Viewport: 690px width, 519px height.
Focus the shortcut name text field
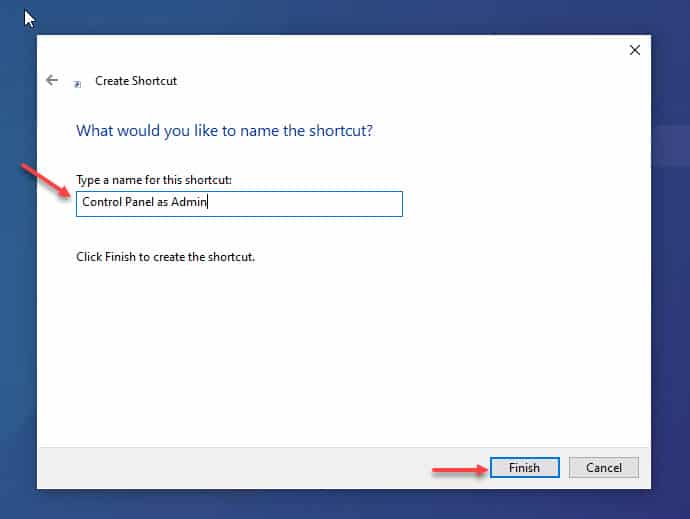pos(239,204)
